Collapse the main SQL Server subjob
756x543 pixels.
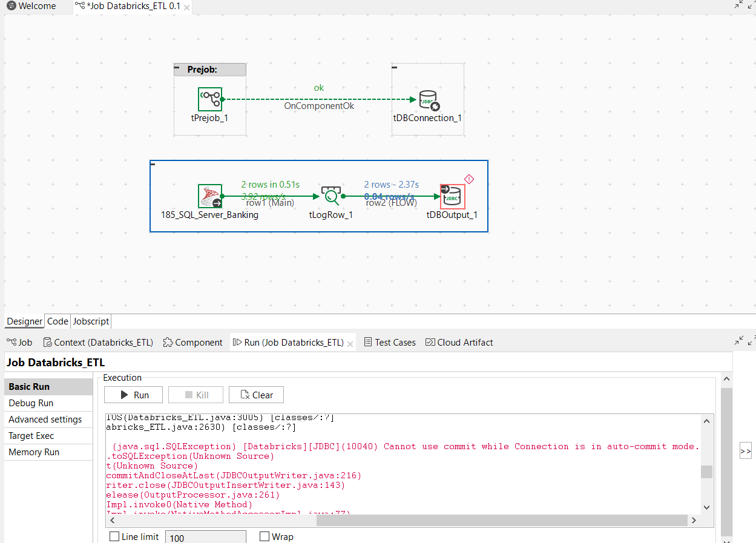click(153, 164)
